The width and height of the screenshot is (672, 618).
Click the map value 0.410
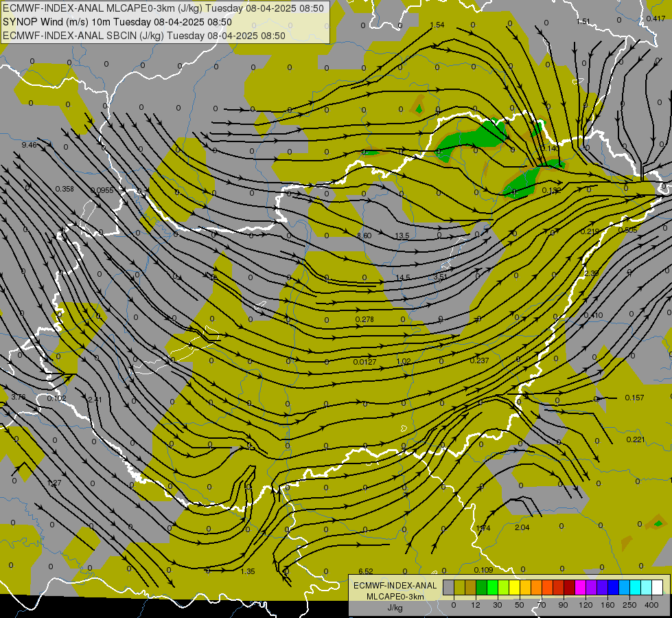[x=593, y=316]
